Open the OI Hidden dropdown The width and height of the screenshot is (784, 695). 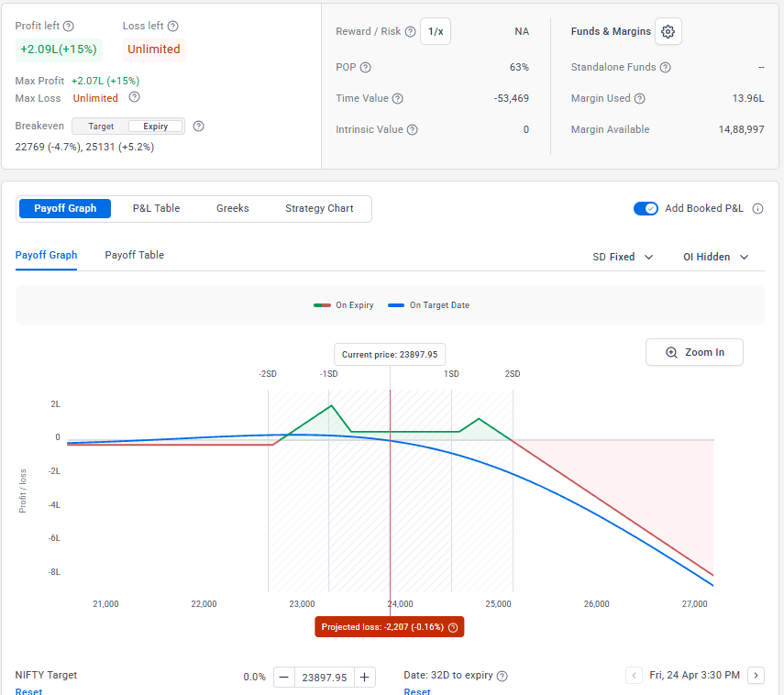pyautogui.click(x=715, y=257)
